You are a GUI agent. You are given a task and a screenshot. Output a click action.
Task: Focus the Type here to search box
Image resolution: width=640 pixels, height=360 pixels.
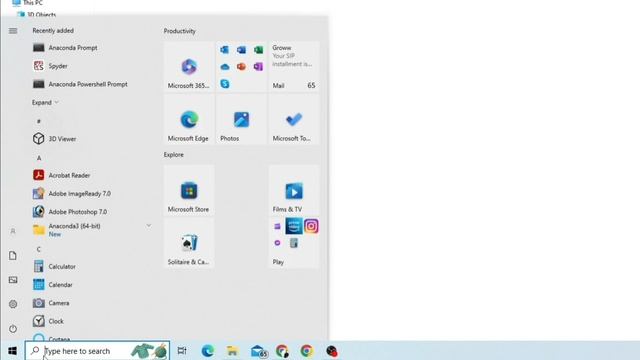point(97,351)
